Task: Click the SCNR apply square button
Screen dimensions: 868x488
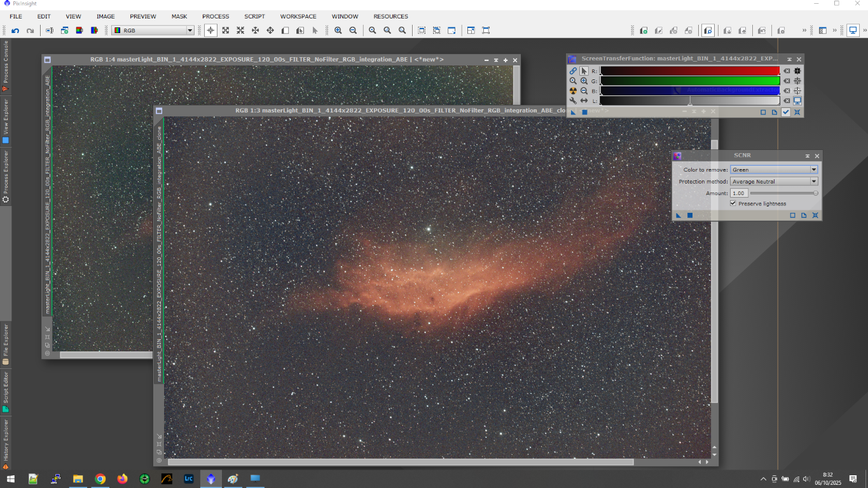Action: pos(690,215)
